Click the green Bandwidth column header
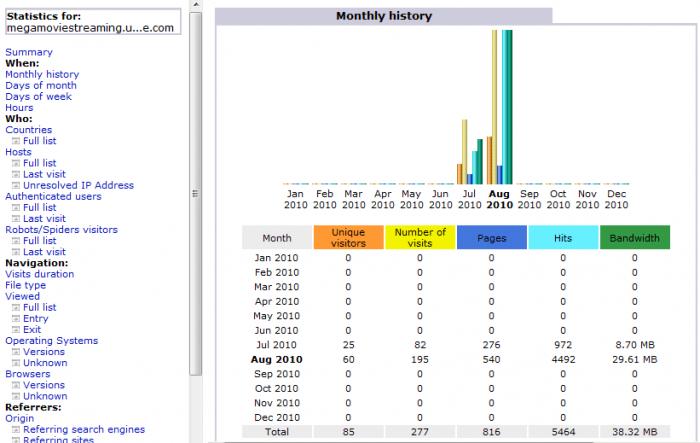700x443 pixels. click(x=634, y=238)
